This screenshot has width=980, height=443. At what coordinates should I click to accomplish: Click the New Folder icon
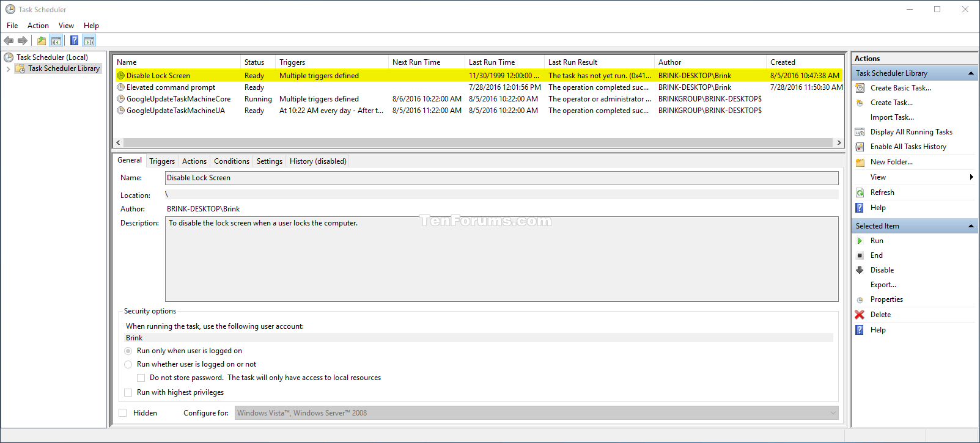click(860, 162)
